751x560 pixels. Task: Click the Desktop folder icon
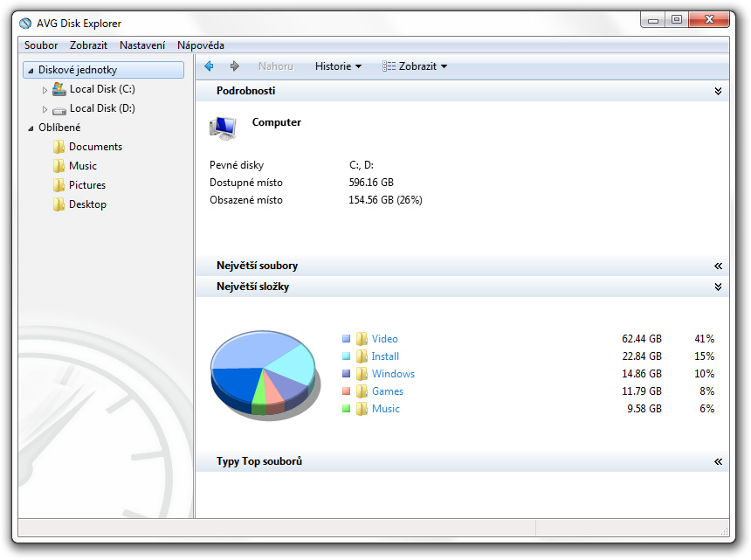59,204
